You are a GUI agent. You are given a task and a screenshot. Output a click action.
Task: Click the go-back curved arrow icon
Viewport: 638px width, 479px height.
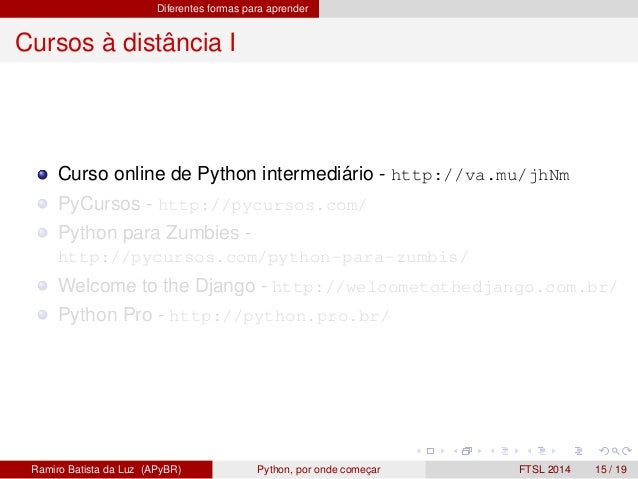pos(604,451)
